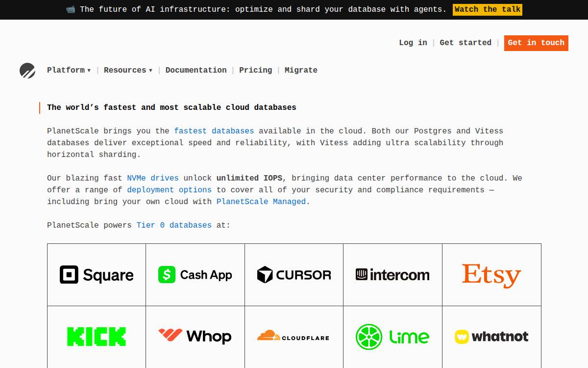Open the Cloudflare logo tile
The height and width of the screenshot is (368, 588).
tap(294, 337)
